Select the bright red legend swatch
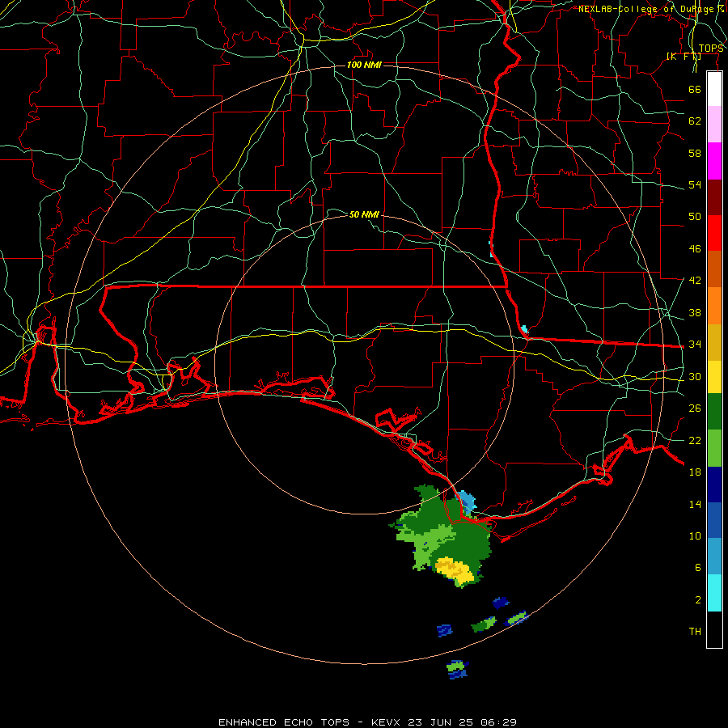This screenshot has width=728, height=728. coord(714,233)
